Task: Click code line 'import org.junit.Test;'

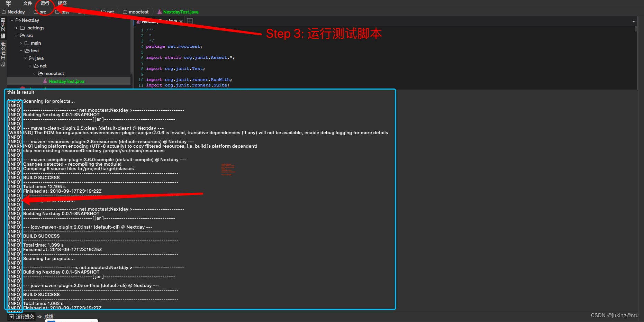Action: coord(175,69)
